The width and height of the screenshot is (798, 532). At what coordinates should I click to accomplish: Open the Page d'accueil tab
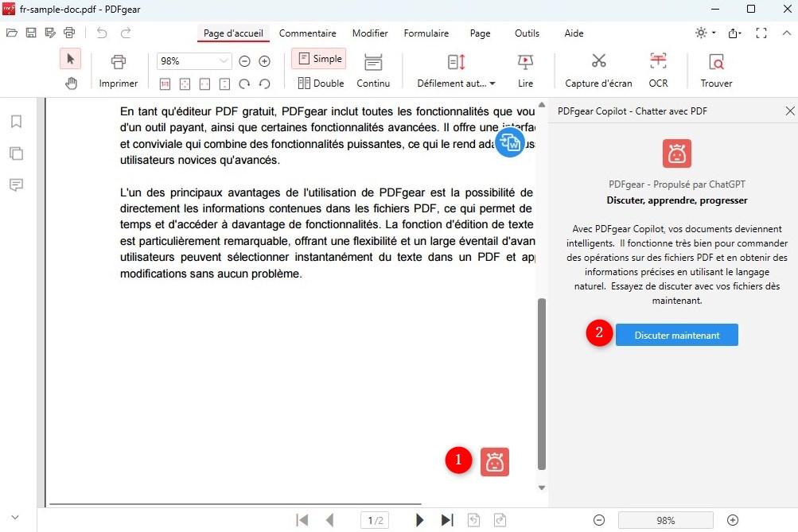coord(233,33)
